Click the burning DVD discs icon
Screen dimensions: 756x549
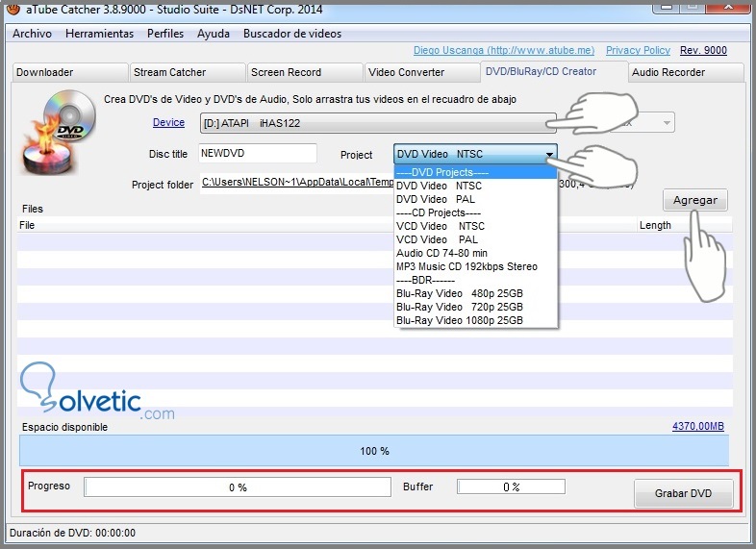(x=59, y=133)
